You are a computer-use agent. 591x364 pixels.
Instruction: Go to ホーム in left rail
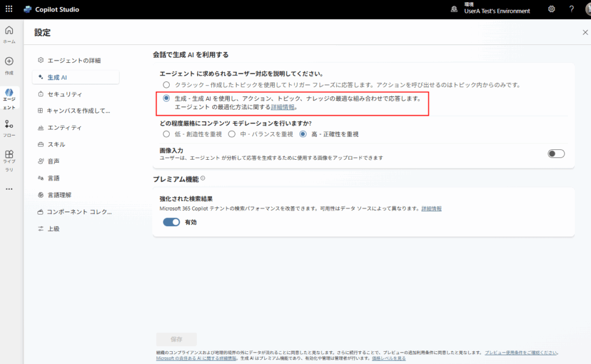[9, 35]
